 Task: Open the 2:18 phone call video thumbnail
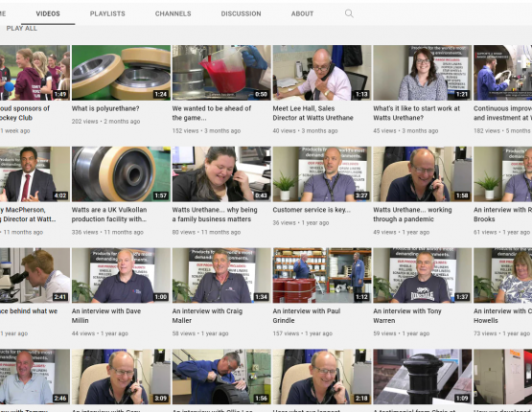pyautogui.click(x=322, y=377)
